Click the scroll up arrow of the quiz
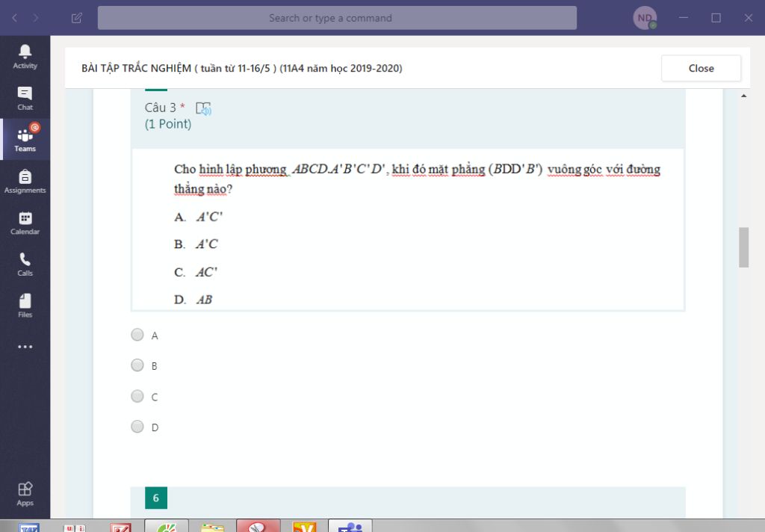The width and height of the screenshot is (765, 532). [743, 96]
